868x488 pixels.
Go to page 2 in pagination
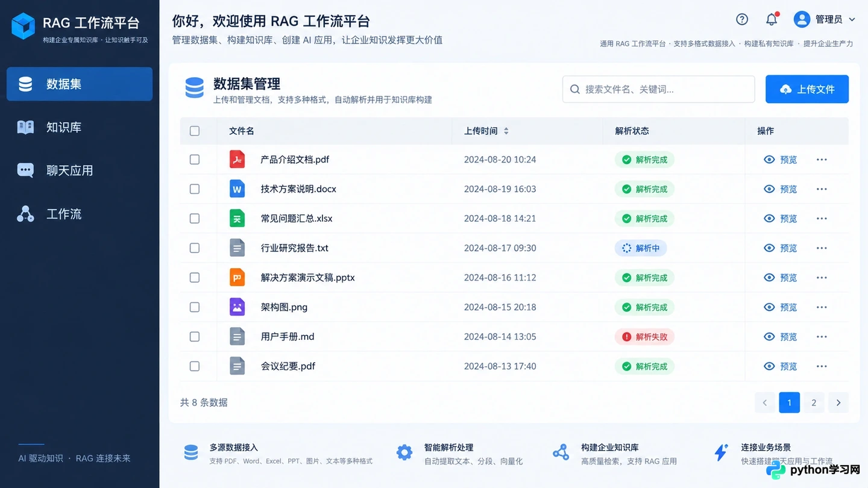[x=814, y=402]
